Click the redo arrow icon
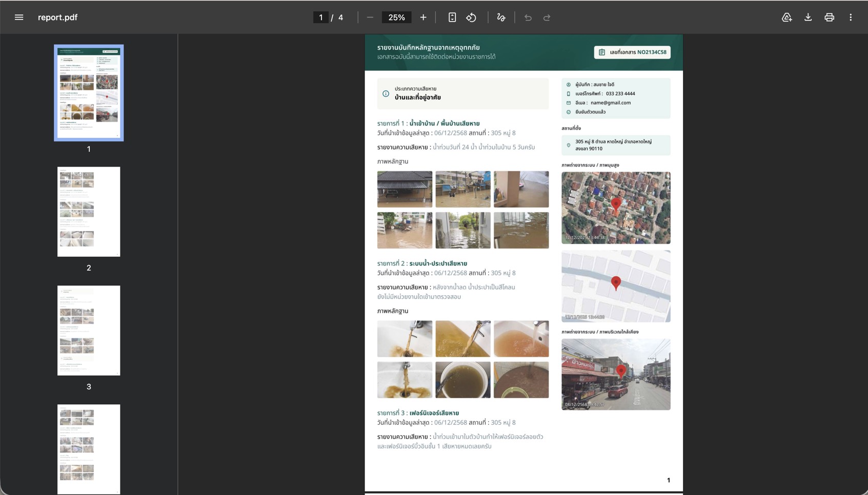868x495 pixels. 547,17
